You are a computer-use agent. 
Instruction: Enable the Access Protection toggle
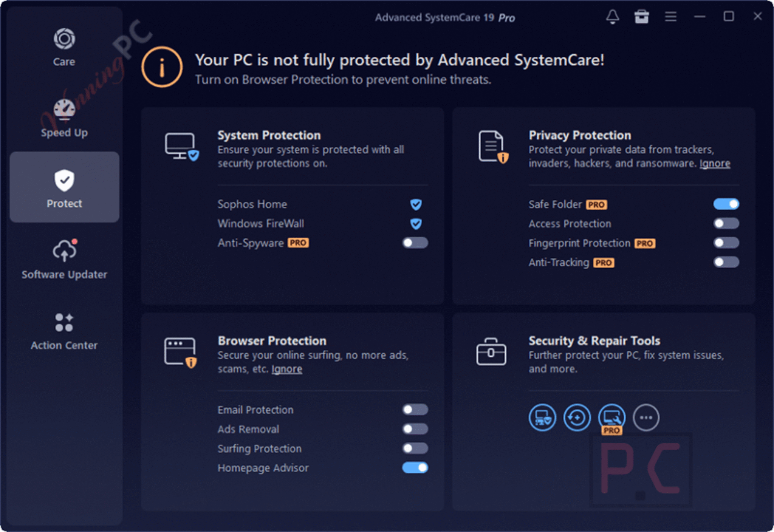(726, 223)
